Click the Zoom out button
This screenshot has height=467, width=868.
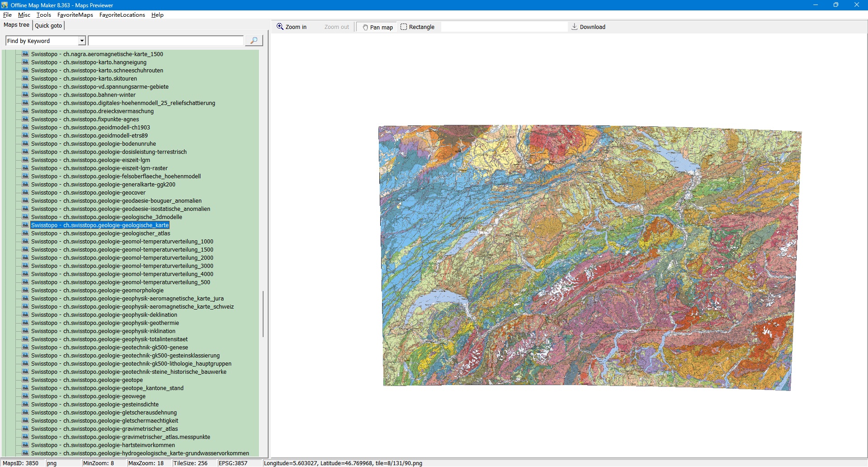pyautogui.click(x=336, y=27)
